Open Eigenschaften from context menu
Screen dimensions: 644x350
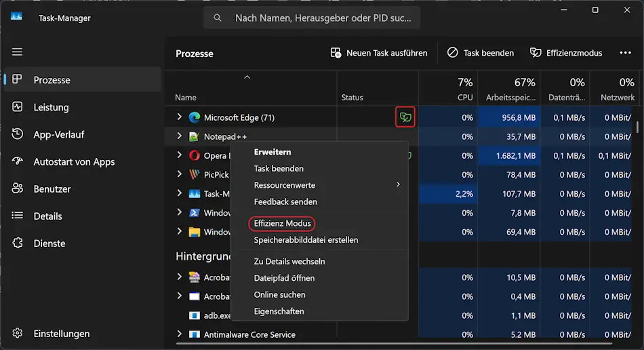tap(279, 311)
